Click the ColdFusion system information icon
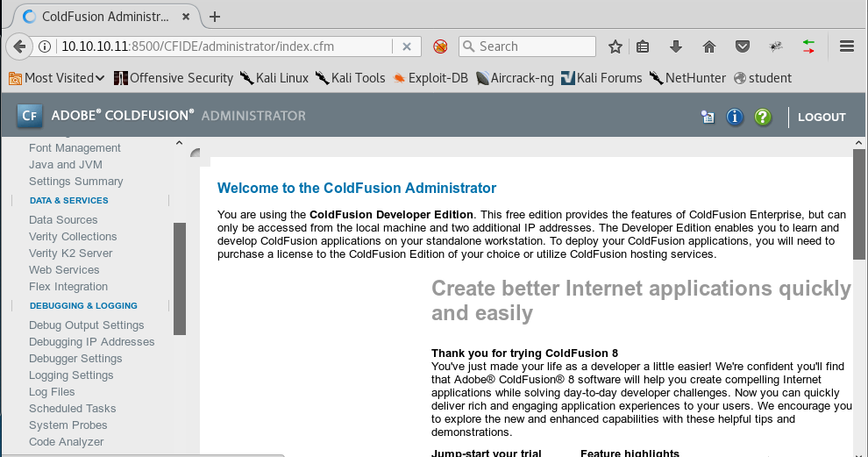 [708, 117]
